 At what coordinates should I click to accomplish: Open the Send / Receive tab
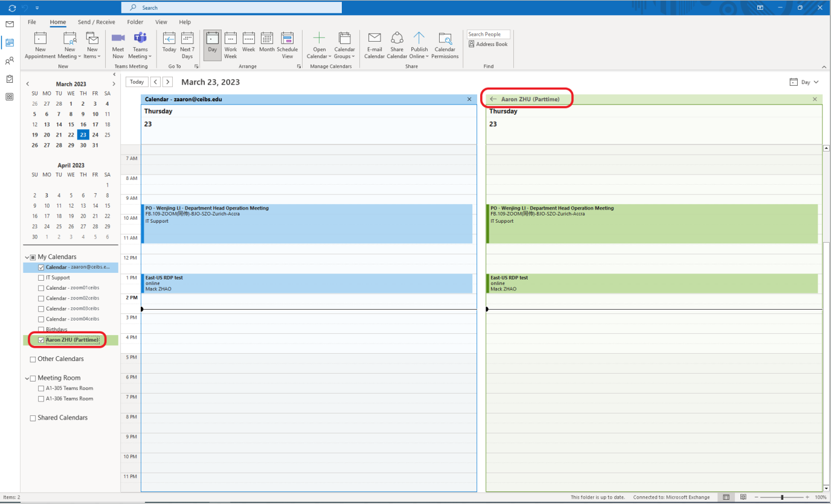click(97, 22)
